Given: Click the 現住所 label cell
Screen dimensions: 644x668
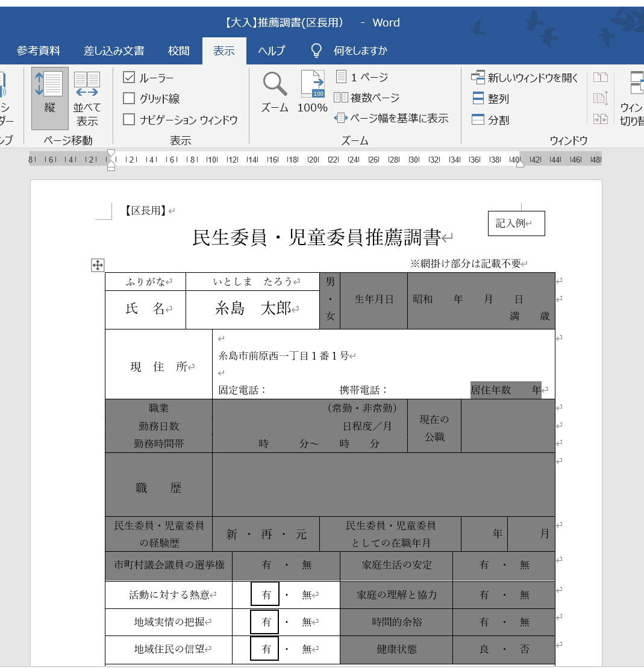Looking at the screenshot, I should click(158, 364).
